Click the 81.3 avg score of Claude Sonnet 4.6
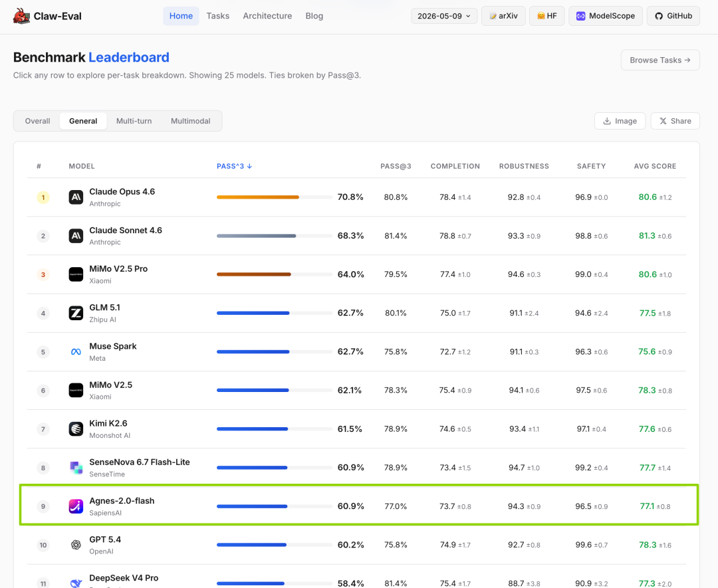The image size is (718, 588). point(647,236)
